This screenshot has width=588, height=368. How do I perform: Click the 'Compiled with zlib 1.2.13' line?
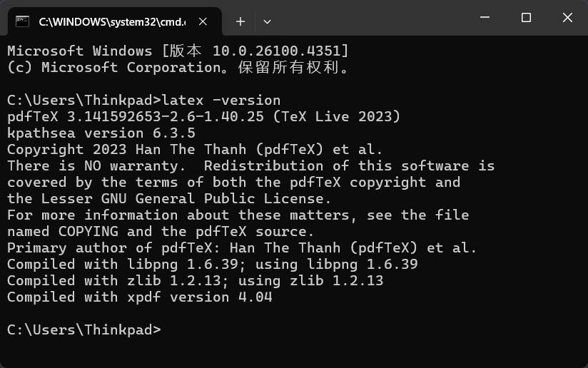[x=195, y=281]
